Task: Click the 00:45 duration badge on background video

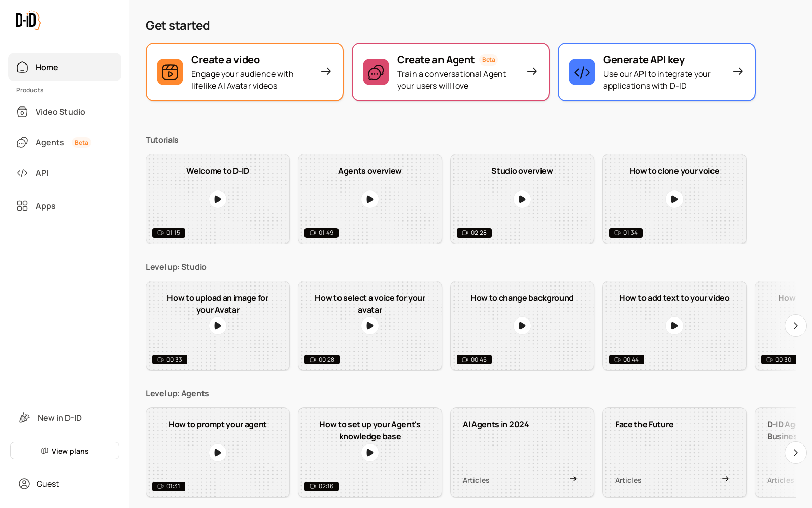Action: 474,360
